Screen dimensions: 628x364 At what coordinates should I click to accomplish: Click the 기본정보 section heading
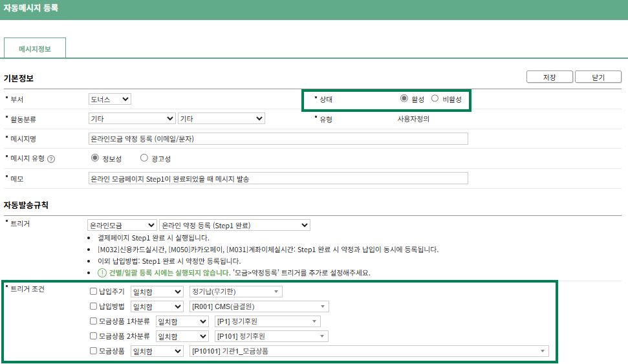coord(19,78)
